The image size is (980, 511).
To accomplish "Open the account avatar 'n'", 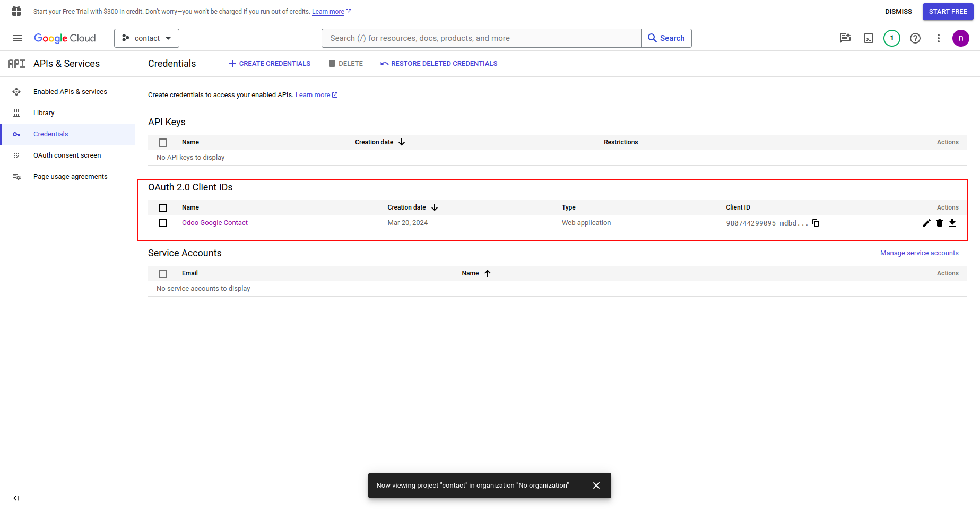I will point(961,38).
